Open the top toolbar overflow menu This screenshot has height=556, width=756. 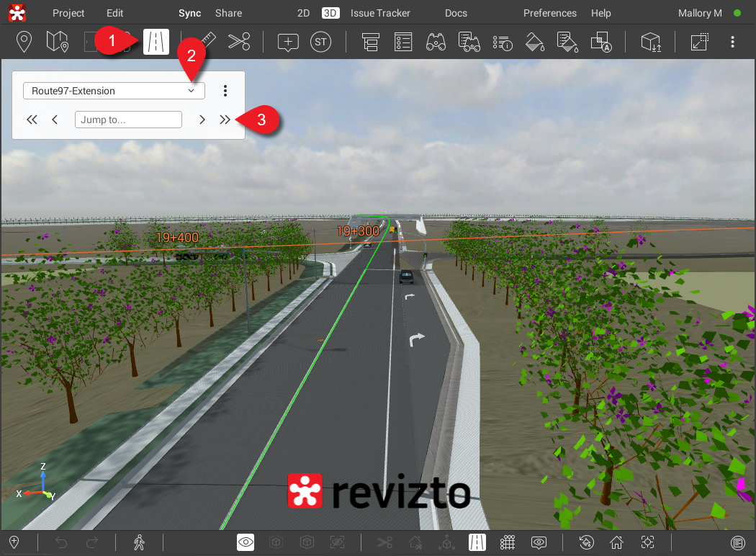[732, 42]
